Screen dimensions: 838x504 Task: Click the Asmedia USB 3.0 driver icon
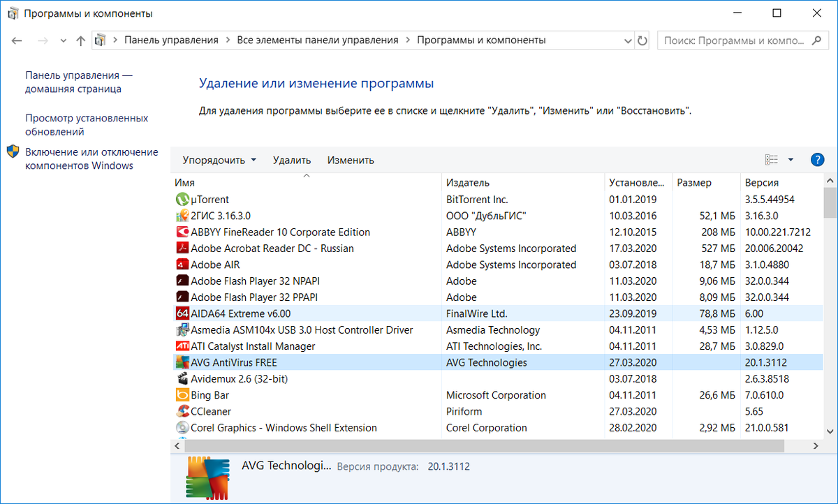(182, 330)
